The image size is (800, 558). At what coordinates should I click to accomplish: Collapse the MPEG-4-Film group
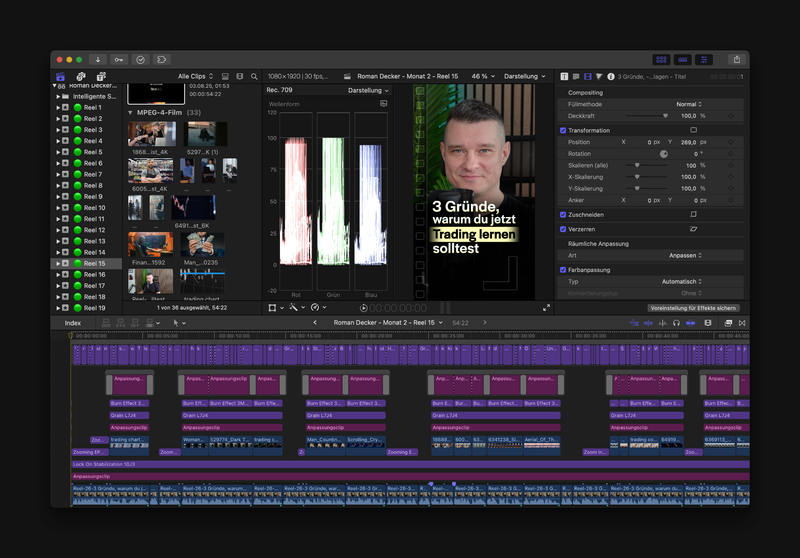tap(130, 113)
